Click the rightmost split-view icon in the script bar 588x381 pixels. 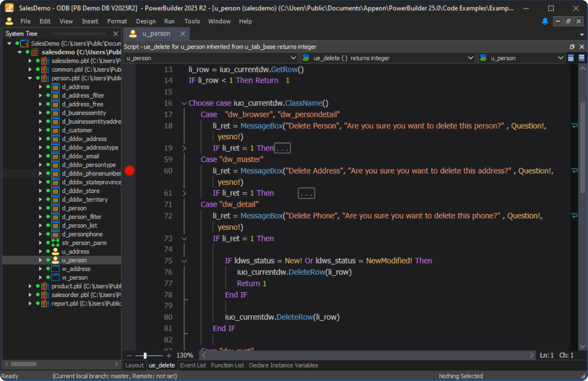pos(581,58)
